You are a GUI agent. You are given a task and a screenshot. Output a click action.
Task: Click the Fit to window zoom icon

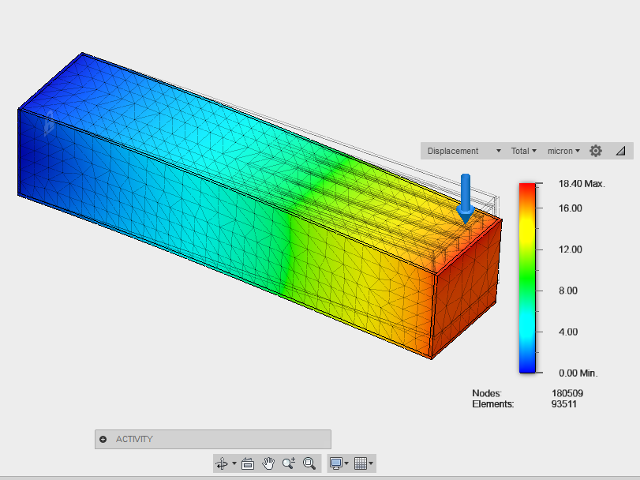310,463
